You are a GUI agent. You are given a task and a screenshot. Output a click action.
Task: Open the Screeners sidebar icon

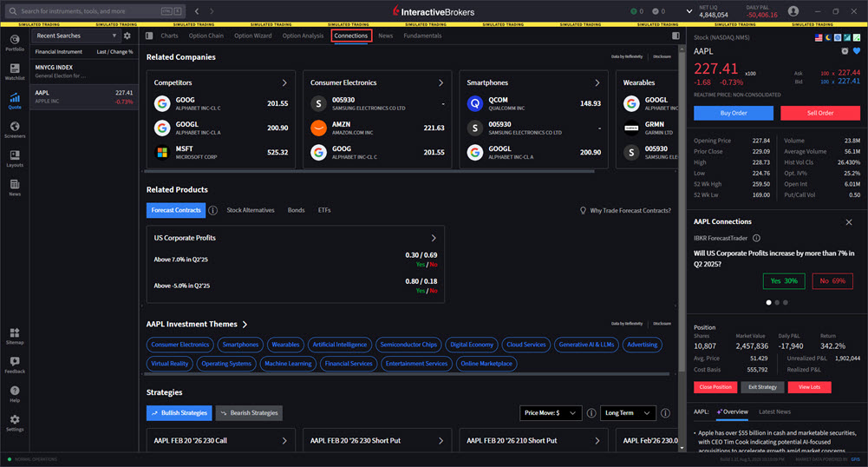pyautogui.click(x=15, y=129)
